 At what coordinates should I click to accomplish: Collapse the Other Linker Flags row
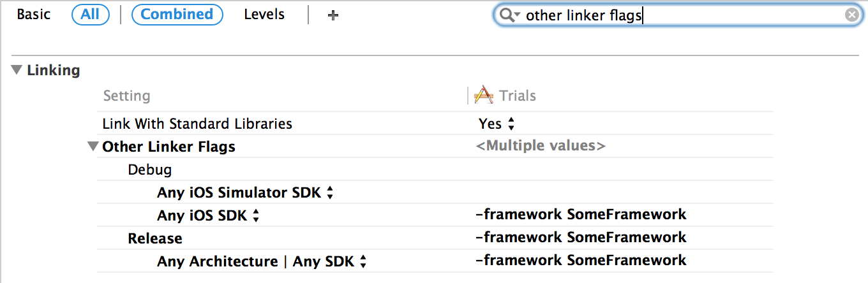point(93,147)
